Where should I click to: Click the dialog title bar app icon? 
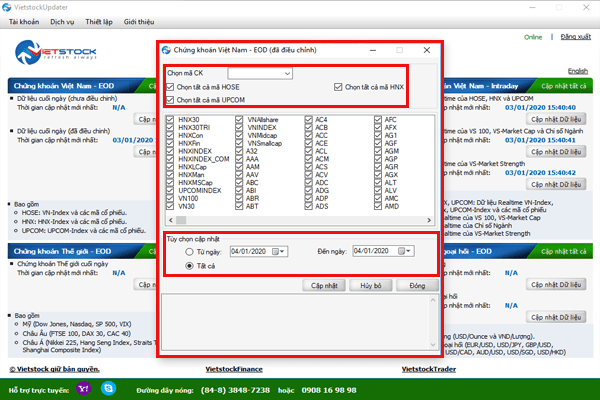coord(166,50)
